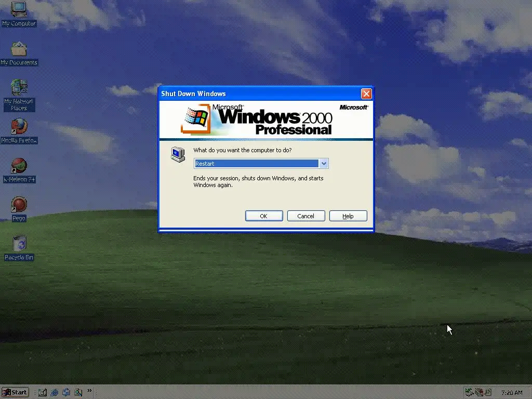Click the red middle system tray icon
This screenshot has height=399, width=532.
479,393
